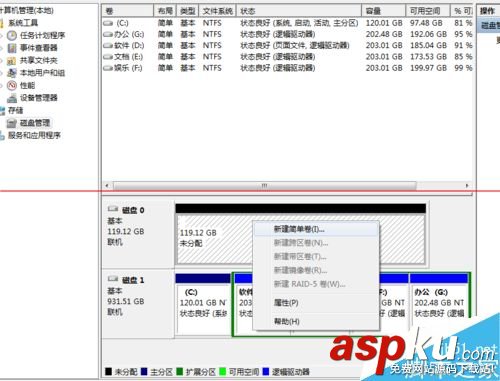Click the drive icon of the (C:) row

pos(108,23)
